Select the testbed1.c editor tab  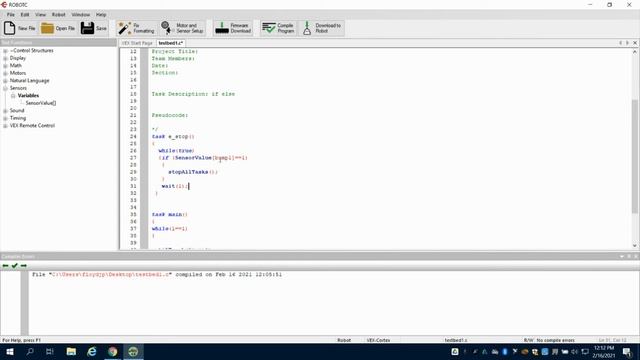171,43
